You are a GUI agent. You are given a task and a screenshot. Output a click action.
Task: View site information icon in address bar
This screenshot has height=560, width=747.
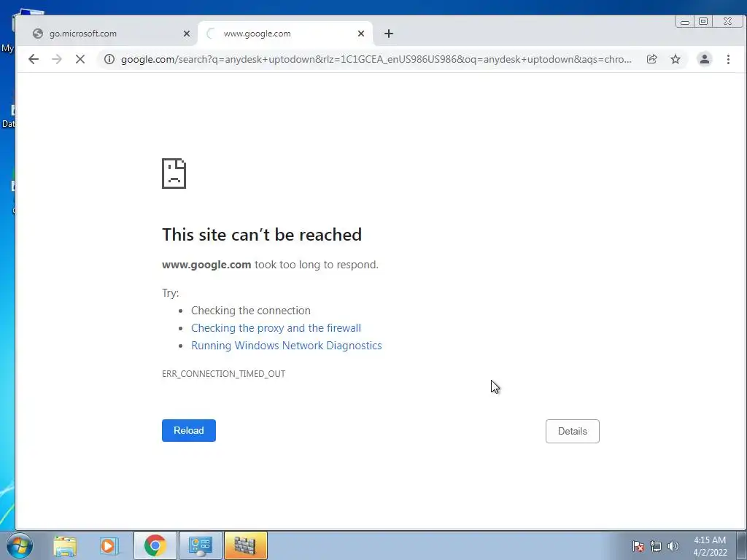point(109,59)
